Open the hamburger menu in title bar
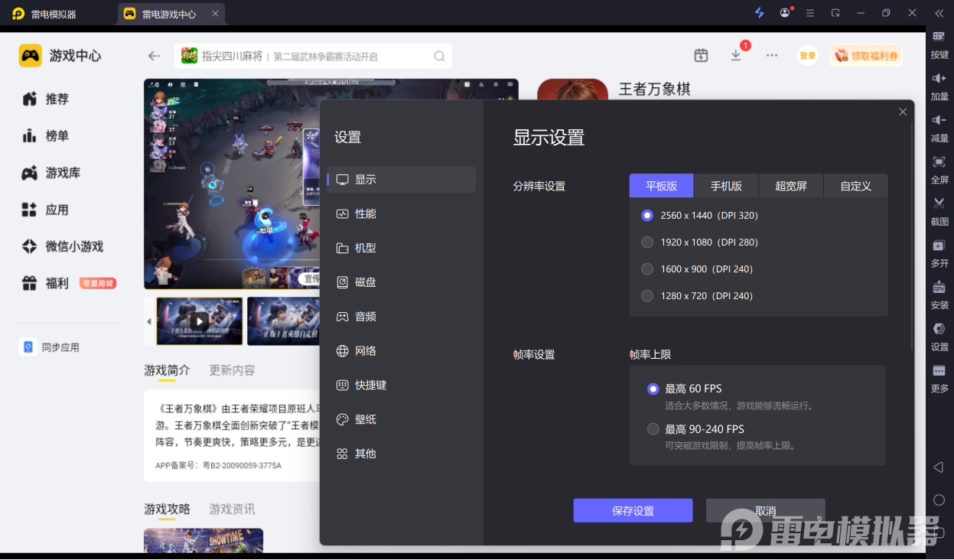Viewport: 954px width, 560px height. tap(810, 13)
